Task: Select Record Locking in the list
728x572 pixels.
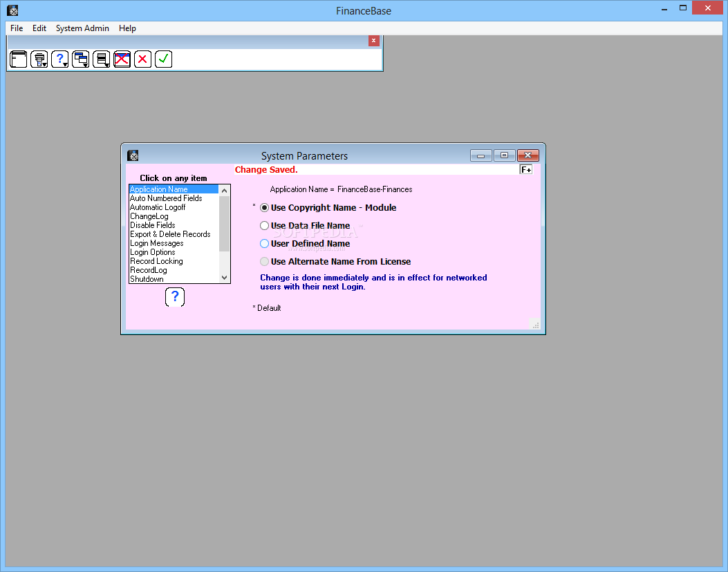Action: (x=174, y=261)
